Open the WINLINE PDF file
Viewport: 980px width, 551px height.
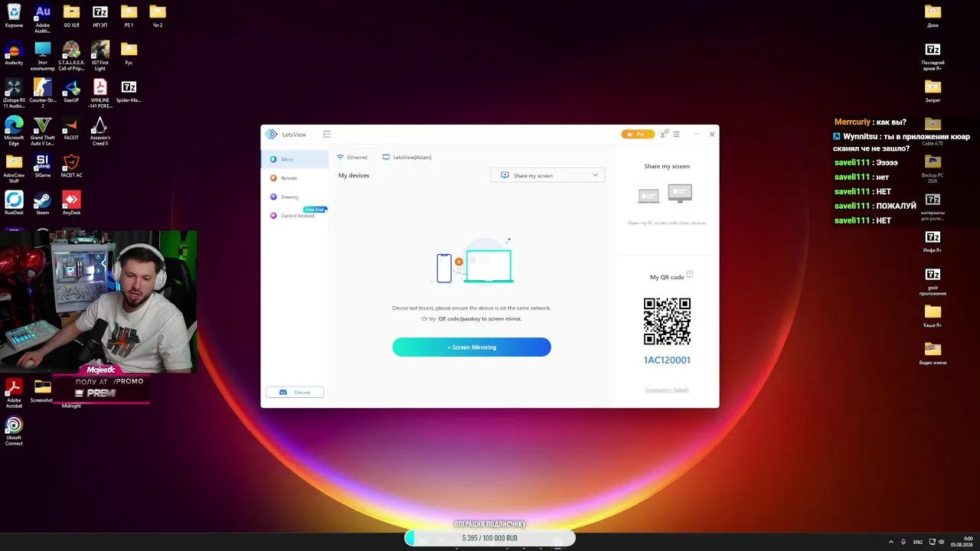[x=100, y=93]
